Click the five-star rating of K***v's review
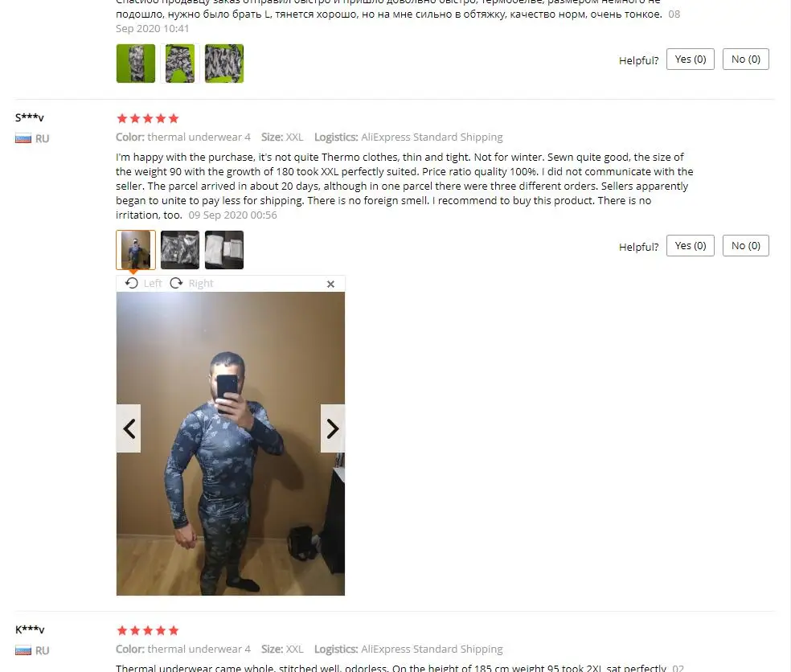The image size is (791, 672). 148,630
